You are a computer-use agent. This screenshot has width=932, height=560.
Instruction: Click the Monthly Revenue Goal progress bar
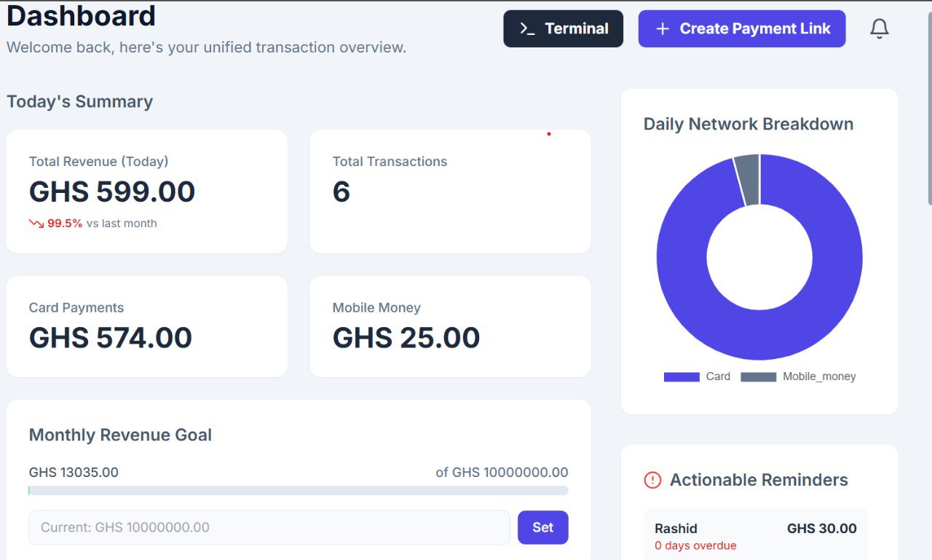click(x=299, y=491)
